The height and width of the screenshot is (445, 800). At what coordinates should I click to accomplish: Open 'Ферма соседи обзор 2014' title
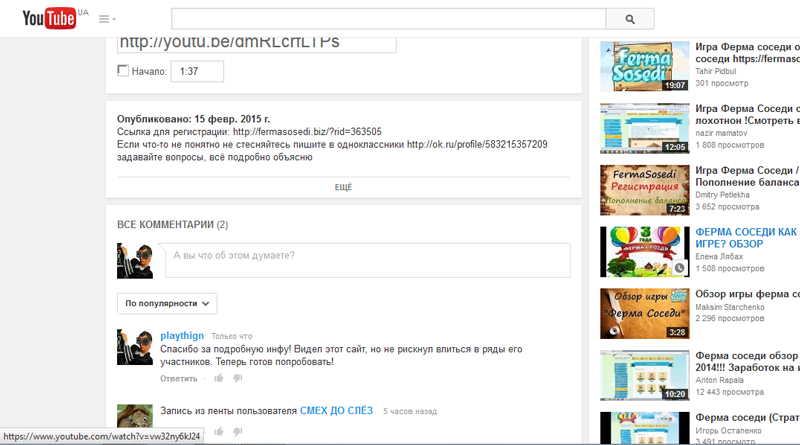click(x=747, y=361)
